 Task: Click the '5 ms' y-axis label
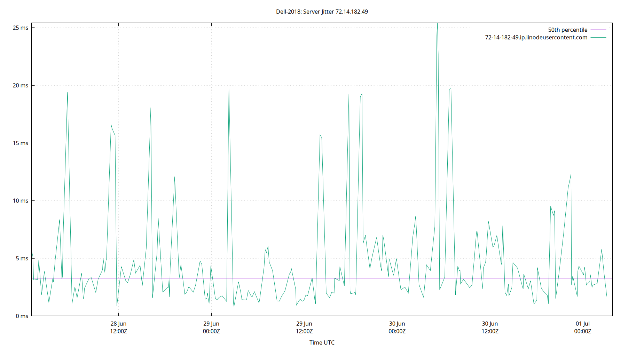click(x=22, y=259)
